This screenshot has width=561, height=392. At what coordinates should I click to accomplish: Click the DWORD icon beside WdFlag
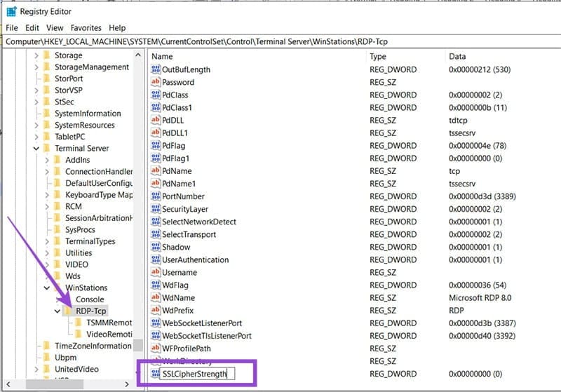tap(156, 285)
